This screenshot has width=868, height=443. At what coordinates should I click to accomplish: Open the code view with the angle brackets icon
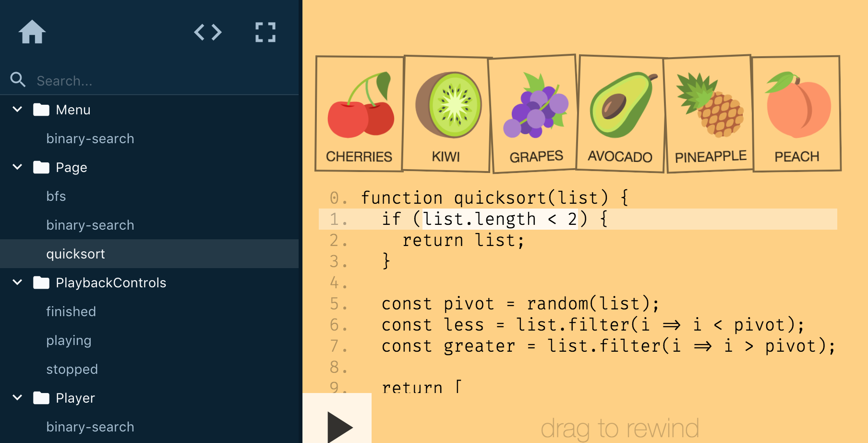tap(208, 32)
